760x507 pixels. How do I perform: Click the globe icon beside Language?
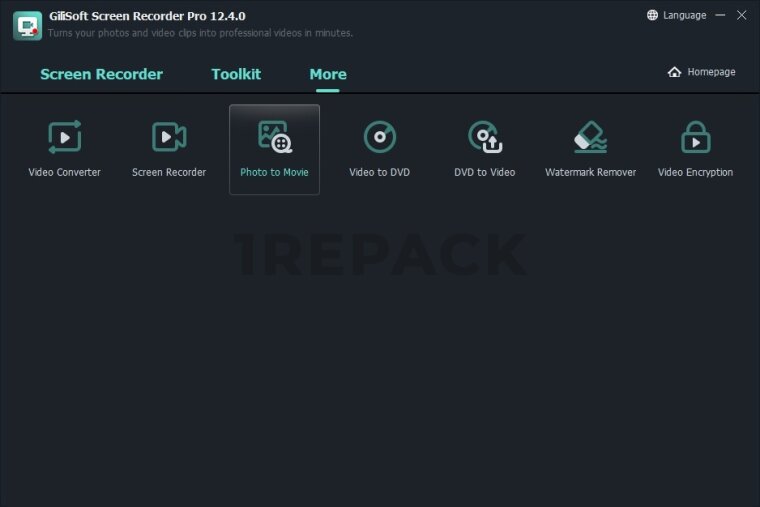pos(653,15)
